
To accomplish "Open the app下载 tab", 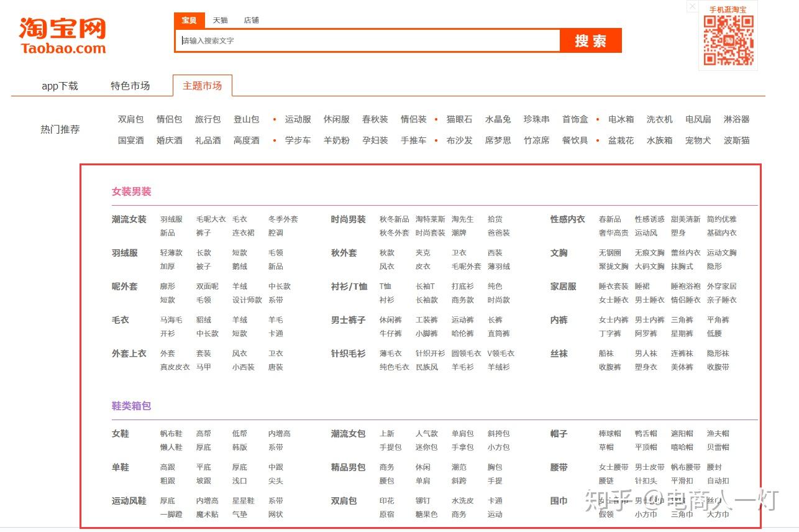I will (x=60, y=86).
